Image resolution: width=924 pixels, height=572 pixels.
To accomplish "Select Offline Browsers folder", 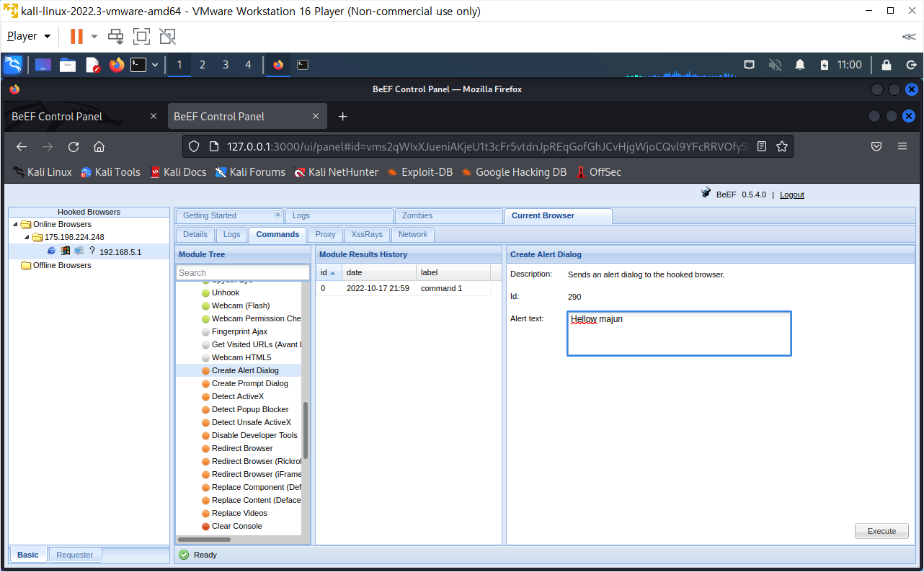I will 55,265.
